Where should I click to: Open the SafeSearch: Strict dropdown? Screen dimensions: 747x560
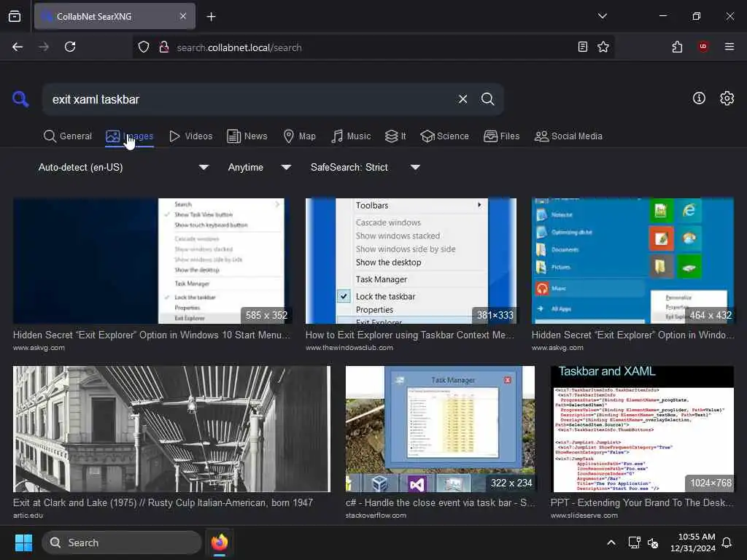tap(365, 167)
